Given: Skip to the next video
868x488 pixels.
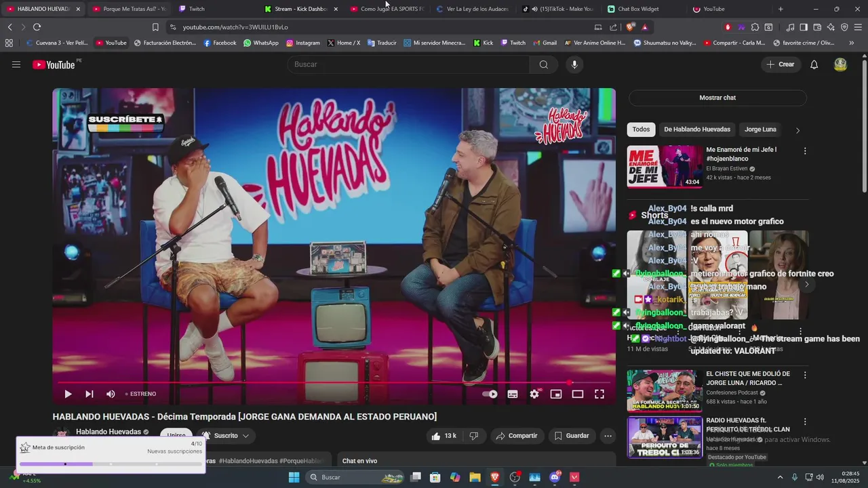Looking at the screenshot, I should pyautogui.click(x=90, y=394).
